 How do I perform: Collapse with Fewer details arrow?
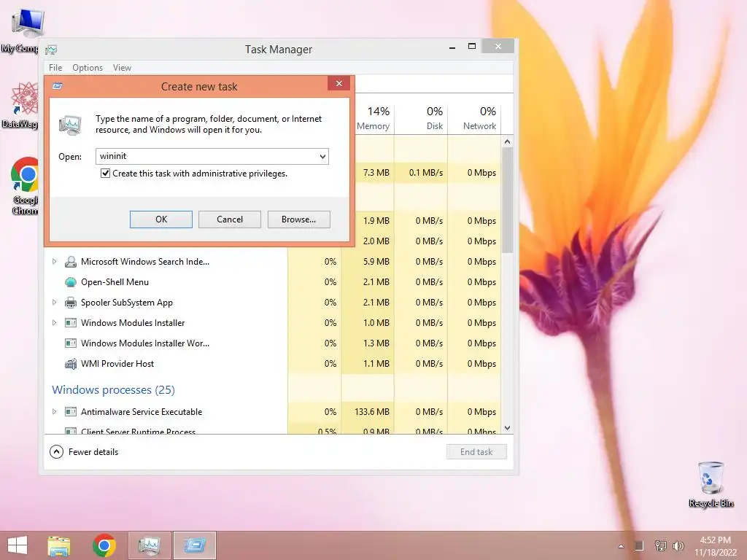pos(56,452)
